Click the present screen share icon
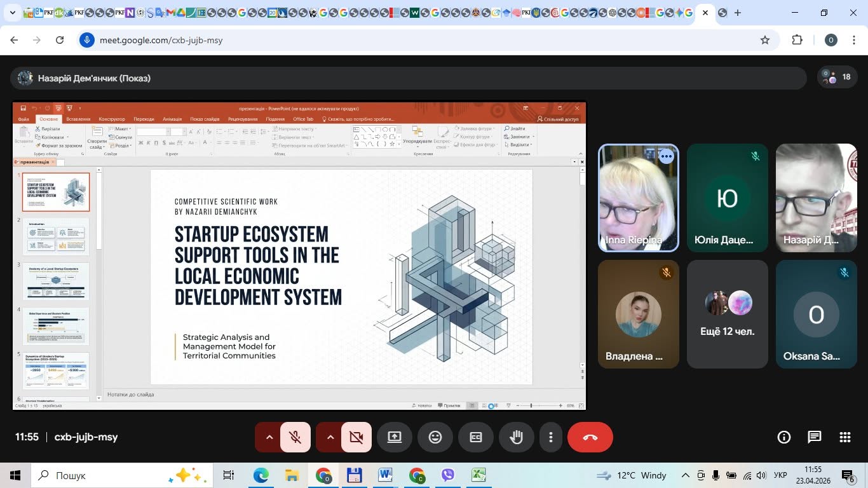This screenshot has height=488, width=868. pos(395,437)
